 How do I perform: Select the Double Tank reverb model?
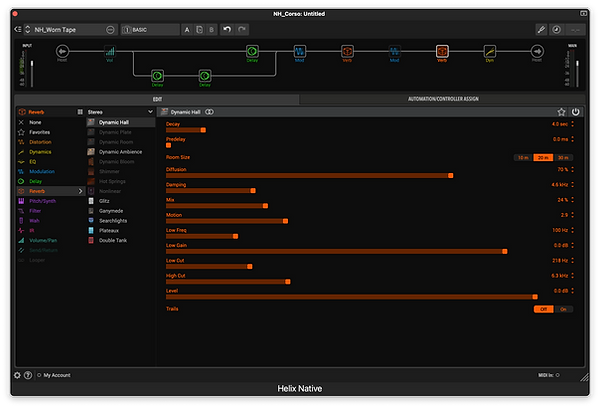pos(121,240)
